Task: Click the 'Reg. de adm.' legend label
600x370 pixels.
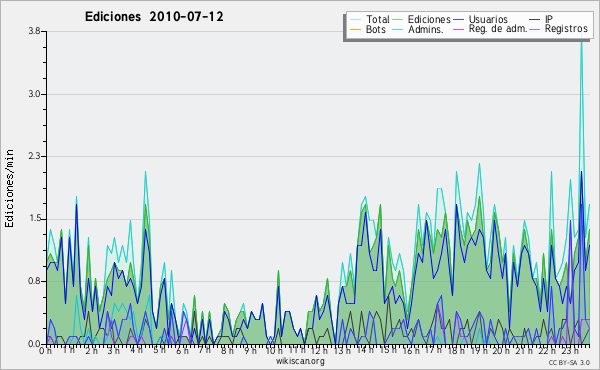Action: (498, 29)
